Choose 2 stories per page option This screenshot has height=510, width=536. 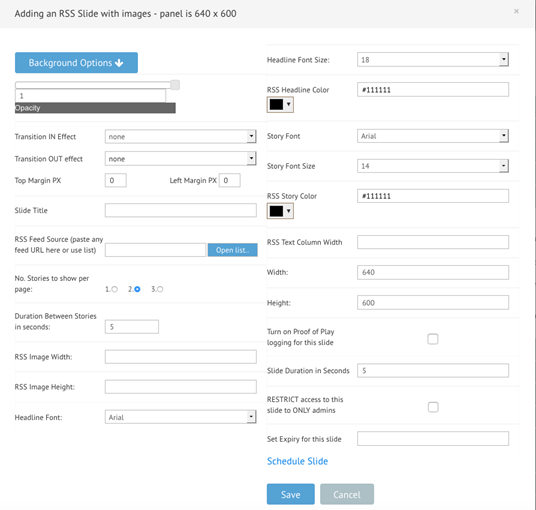(x=137, y=289)
